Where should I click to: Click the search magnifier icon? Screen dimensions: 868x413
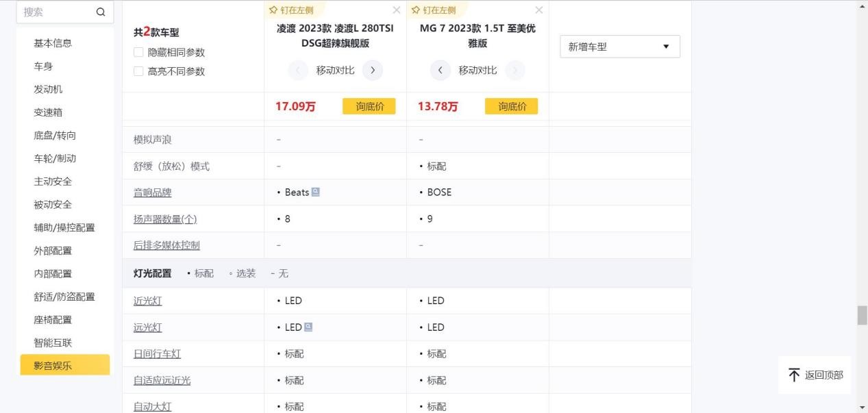101,12
